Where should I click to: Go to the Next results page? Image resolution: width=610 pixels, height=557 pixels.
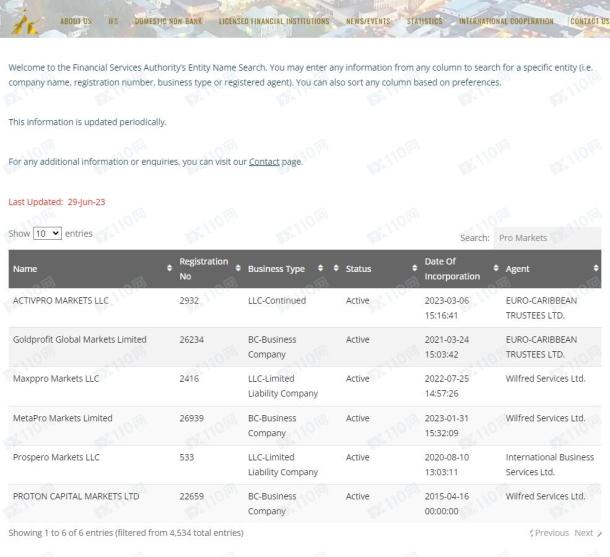(587, 533)
